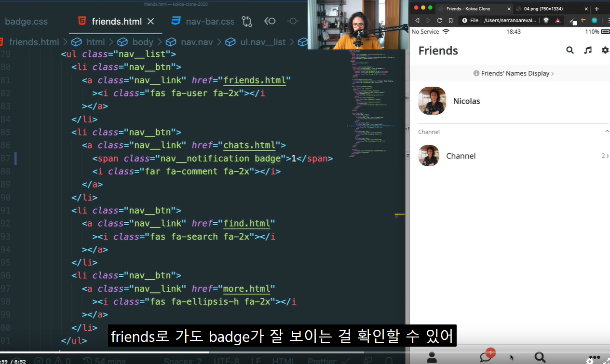Click the UTF-8 encoding in status bar

click(x=226, y=361)
